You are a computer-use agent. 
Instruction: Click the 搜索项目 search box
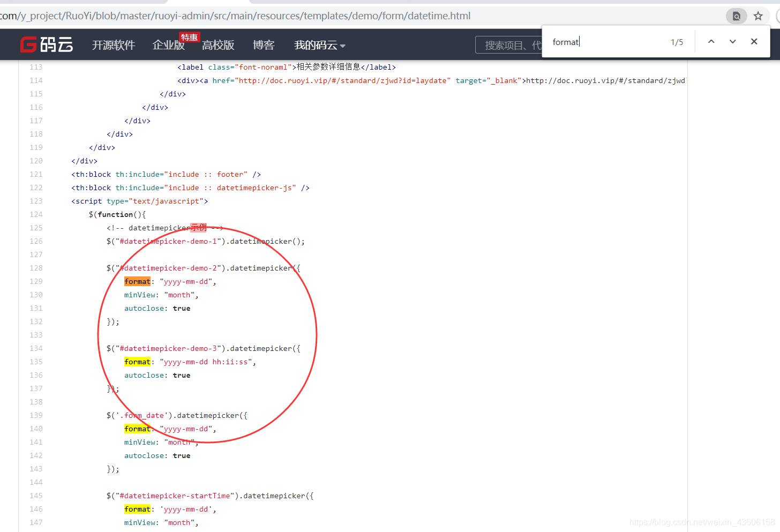[509, 45]
